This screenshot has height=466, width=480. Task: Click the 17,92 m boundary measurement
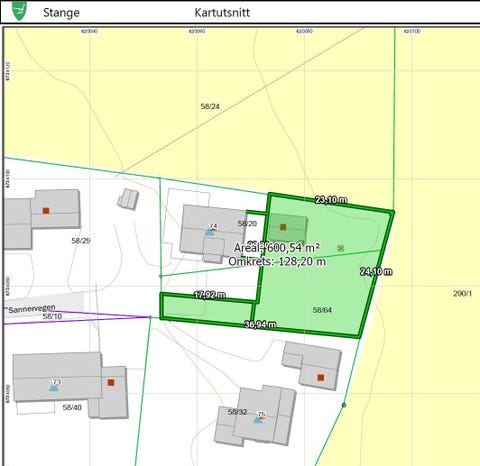[x=210, y=295]
